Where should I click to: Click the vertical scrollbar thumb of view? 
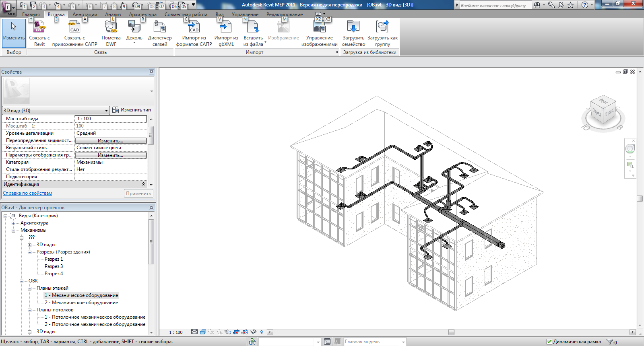click(x=640, y=198)
